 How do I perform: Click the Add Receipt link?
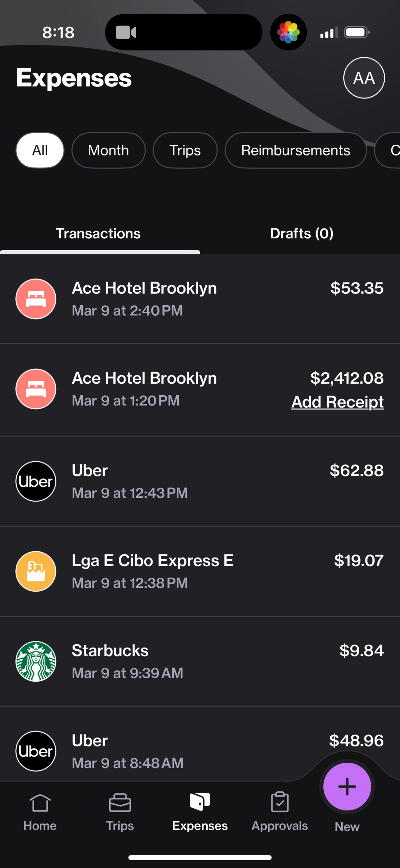pyautogui.click(x=337, y=402)
